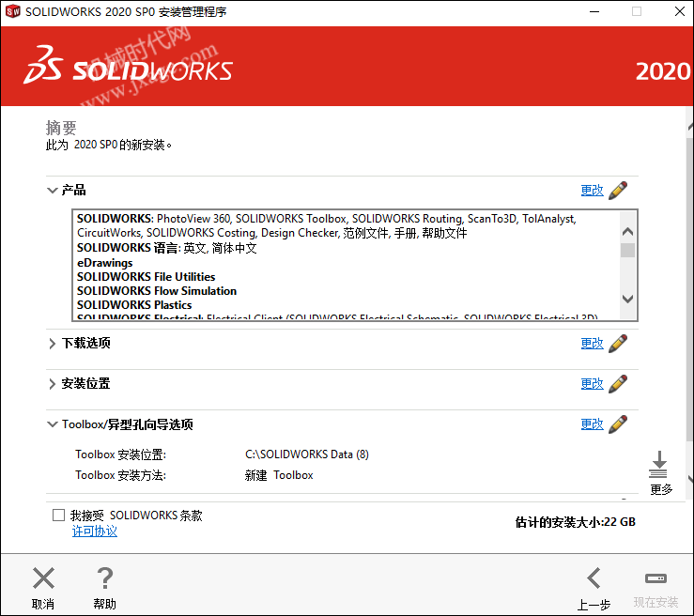Viewport: 694px width, 616px height.
Task: Click the 更改 link for 安装位置
Action: (x=592, y=384)
